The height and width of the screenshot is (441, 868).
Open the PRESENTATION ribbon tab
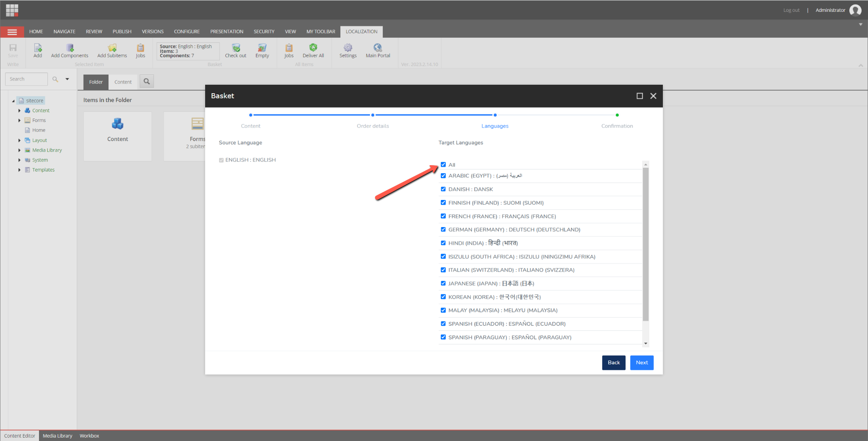[x=227, y=32]
